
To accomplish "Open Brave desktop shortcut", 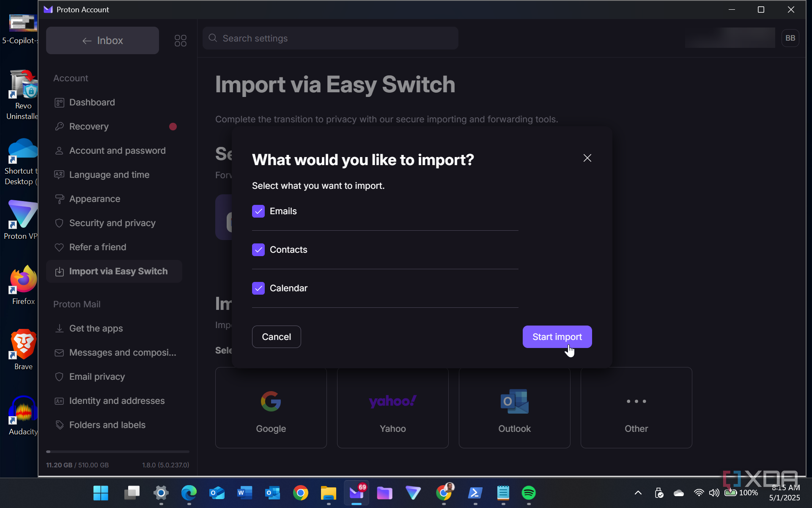I will point(23,351).
